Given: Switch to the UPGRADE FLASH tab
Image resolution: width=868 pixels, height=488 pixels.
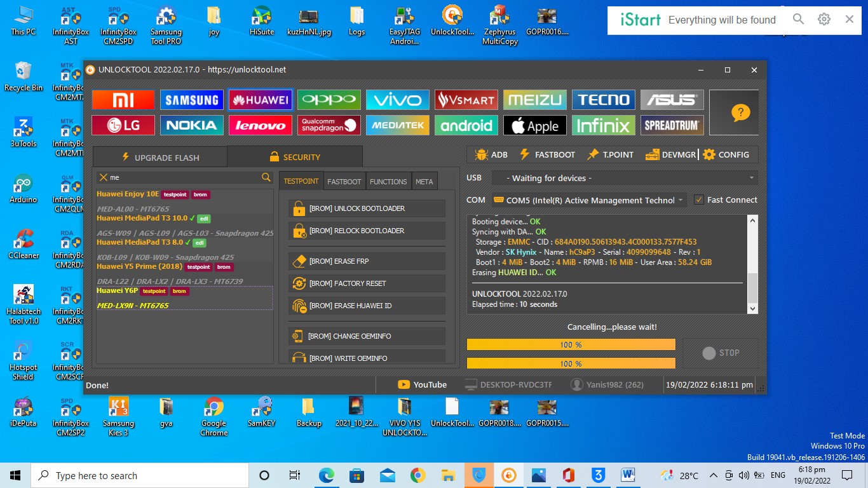Looking at the screenshot, I should pos(159,157).
